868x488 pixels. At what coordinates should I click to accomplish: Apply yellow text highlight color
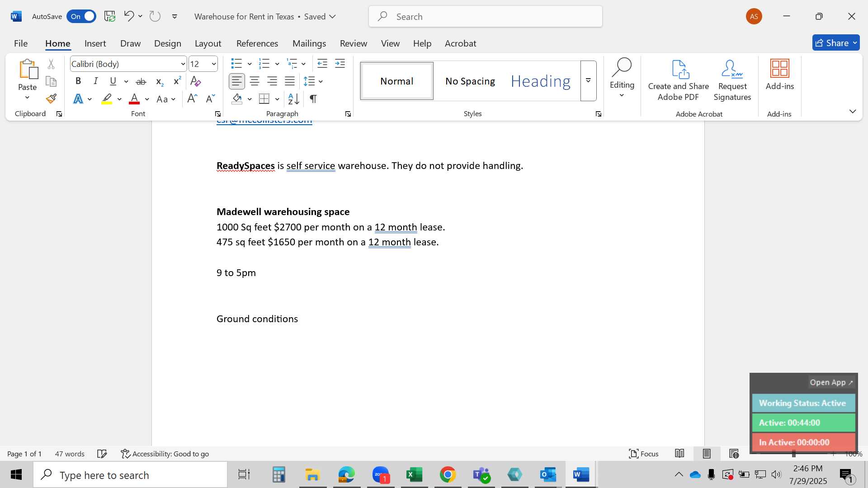click(x=107, y=99)
